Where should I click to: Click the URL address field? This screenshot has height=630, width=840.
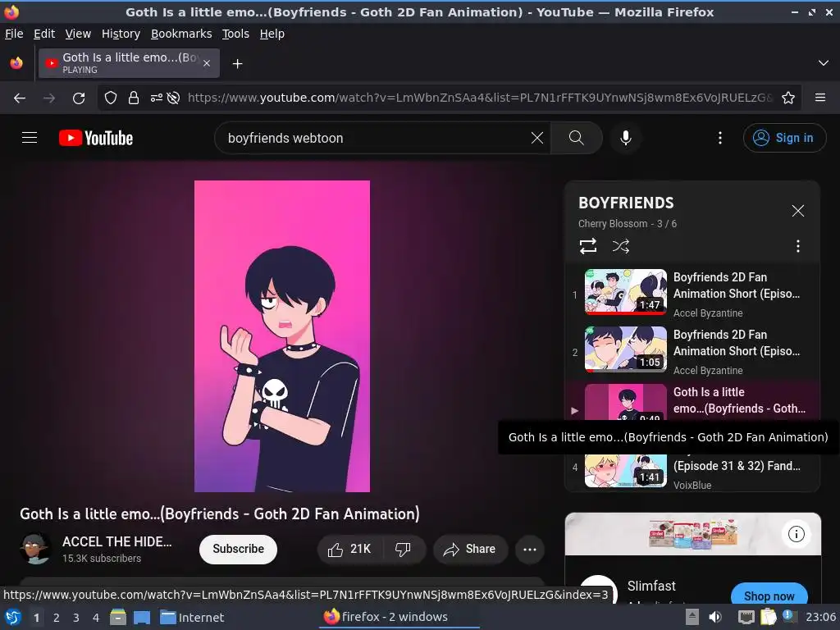[x=479, y=98]
